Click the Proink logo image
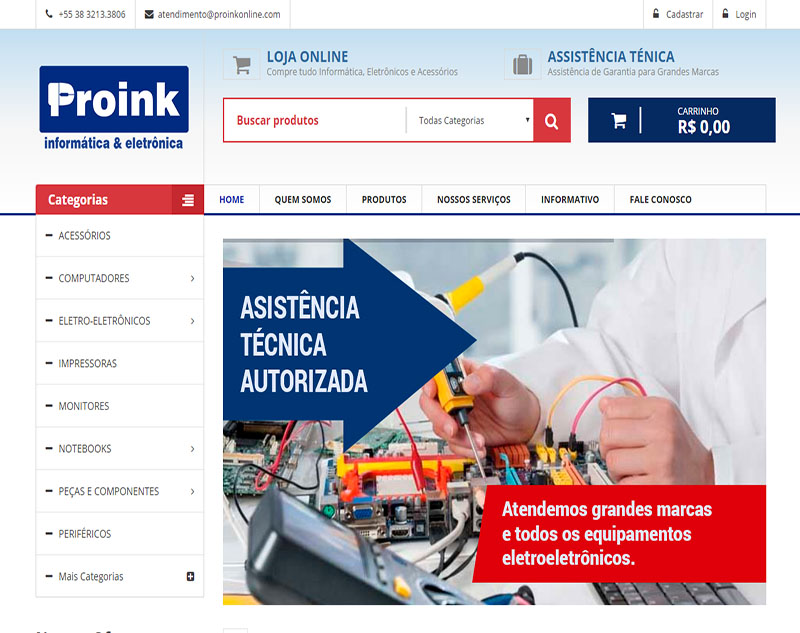 tap(114, 108)
